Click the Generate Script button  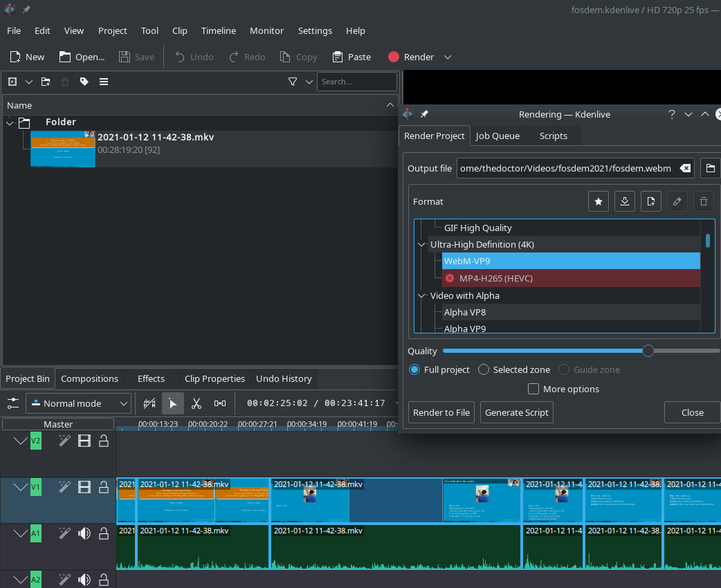517,412
